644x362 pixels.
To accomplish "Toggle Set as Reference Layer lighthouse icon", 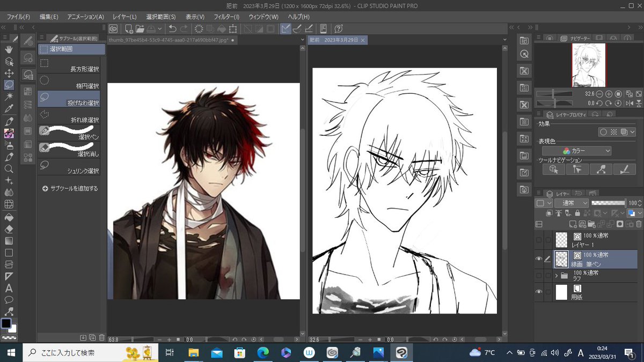I will (x=559, y=213).
